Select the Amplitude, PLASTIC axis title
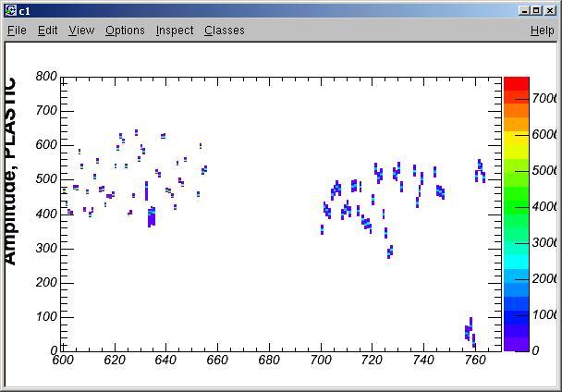Screen dimensions: 562x392 tap(10, 171)
